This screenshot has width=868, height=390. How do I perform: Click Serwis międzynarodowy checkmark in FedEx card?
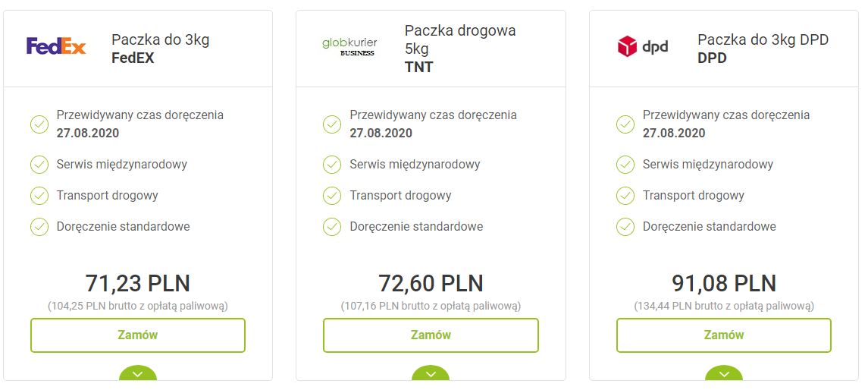point(39,165)
